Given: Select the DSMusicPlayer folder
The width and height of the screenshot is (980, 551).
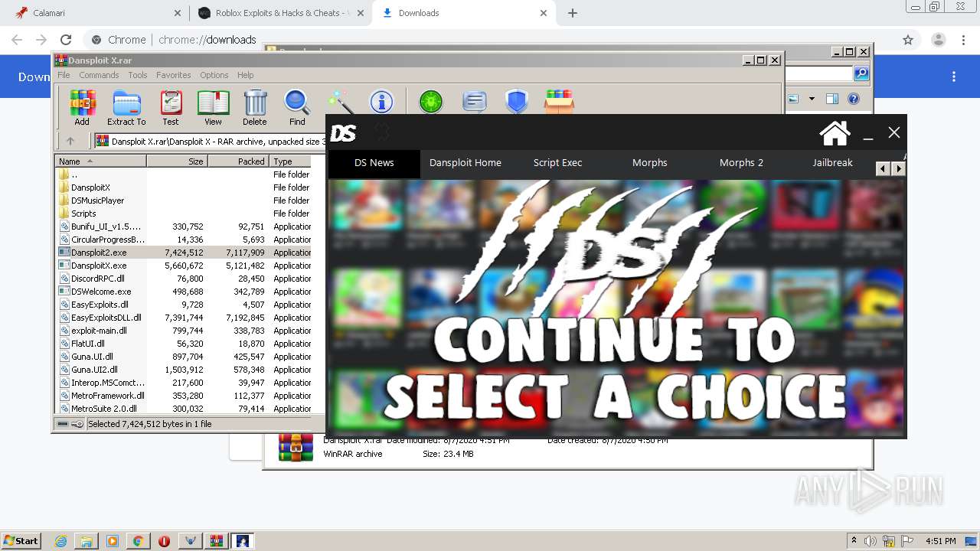Looking at the screenshot, I should tap(184, 201).
